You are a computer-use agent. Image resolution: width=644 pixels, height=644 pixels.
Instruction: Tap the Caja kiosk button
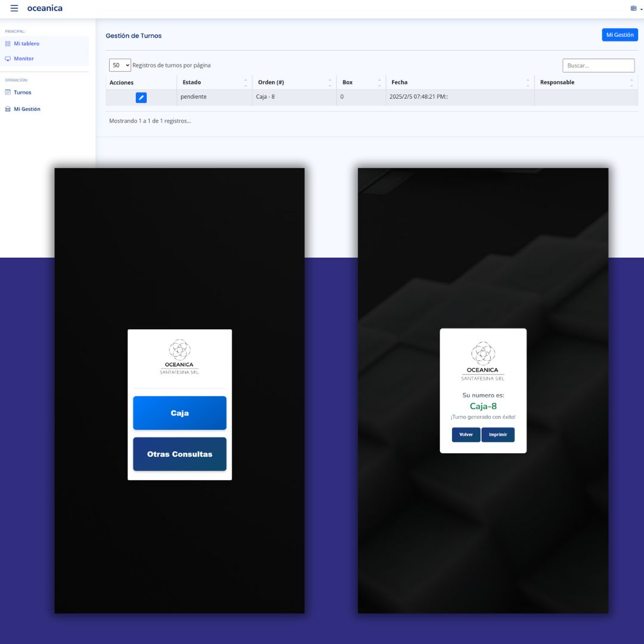(179, 413)
